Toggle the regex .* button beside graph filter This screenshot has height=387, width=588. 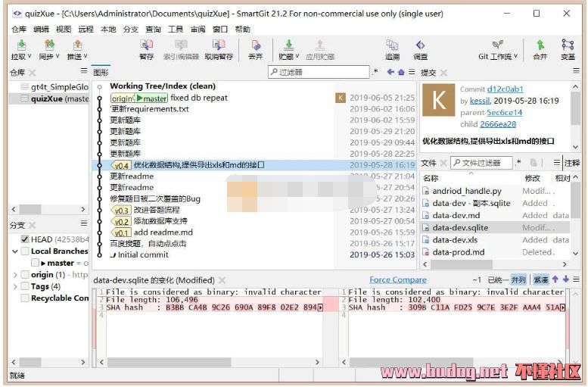pos(375,71)
